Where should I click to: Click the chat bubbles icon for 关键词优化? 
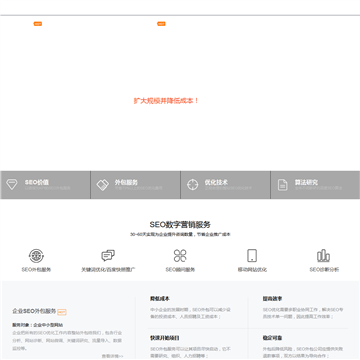tap(108, 256)
